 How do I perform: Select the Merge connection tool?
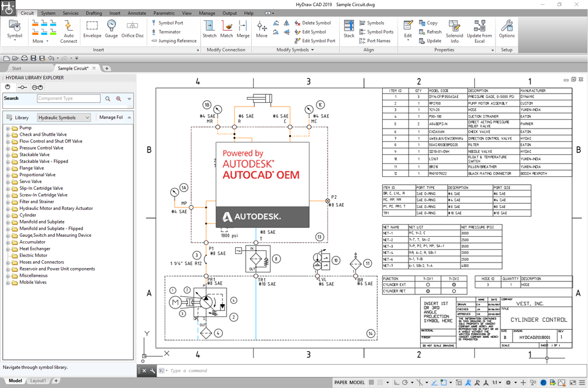(x=243, y=29)
